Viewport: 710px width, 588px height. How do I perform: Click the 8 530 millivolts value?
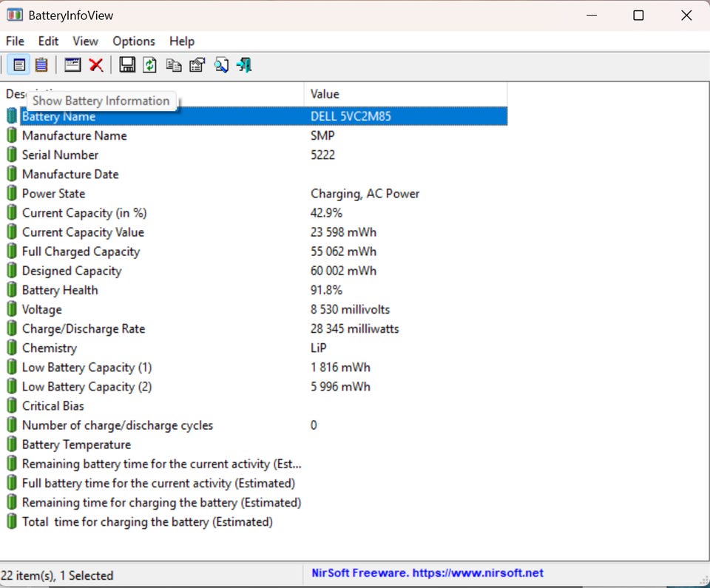(x=350, y=309)
